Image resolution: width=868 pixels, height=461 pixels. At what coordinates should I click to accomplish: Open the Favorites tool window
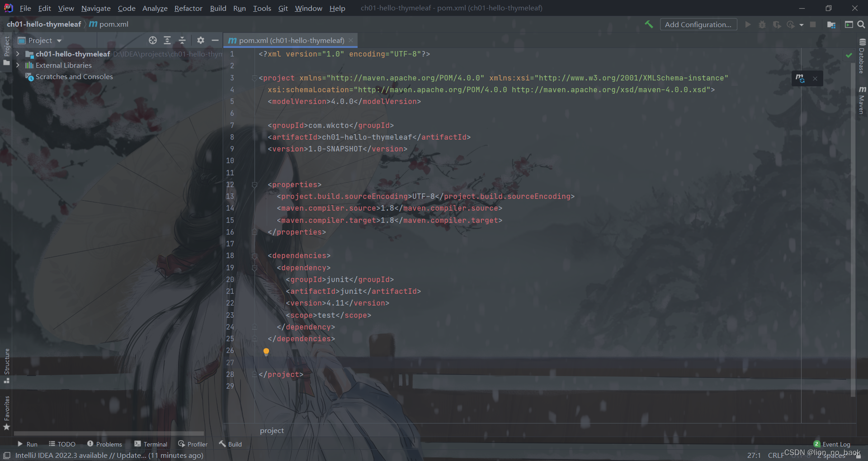tap(6, 413)
